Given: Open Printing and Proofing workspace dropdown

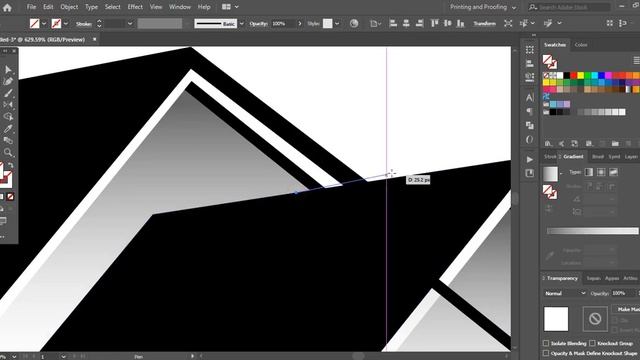Looking at the screenshot, I should tap(483, 7).
